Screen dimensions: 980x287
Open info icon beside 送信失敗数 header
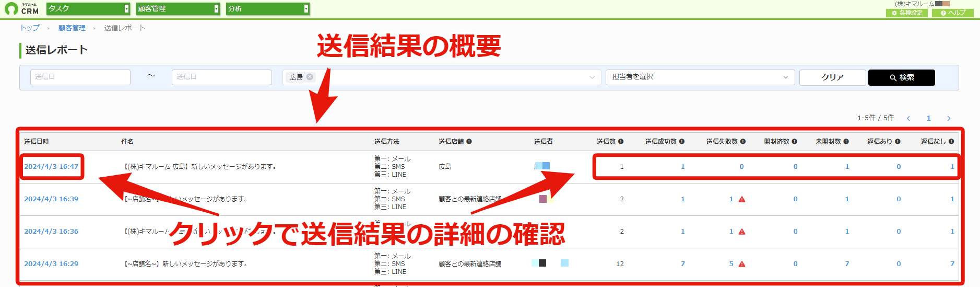pyautogui.click(x=743, y=142)
